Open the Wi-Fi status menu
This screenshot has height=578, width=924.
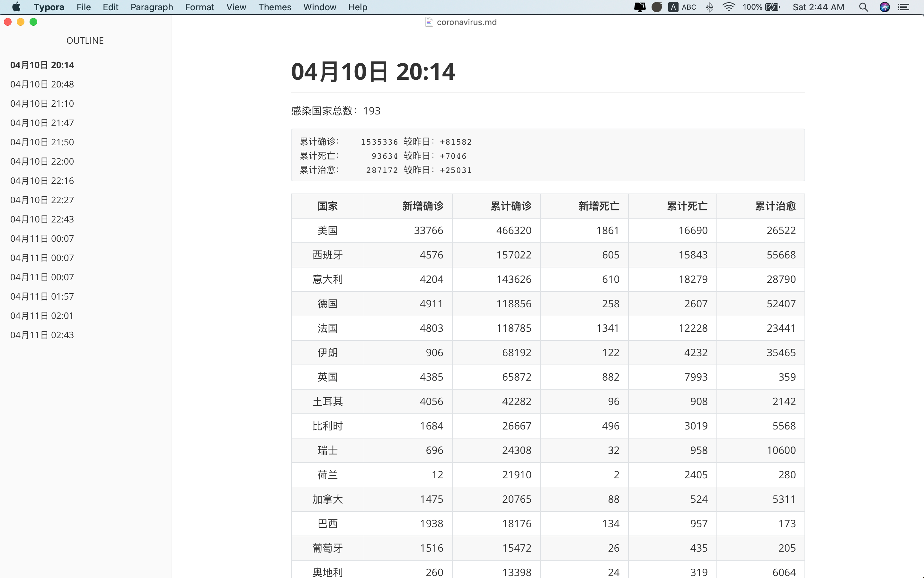(728, 7)
